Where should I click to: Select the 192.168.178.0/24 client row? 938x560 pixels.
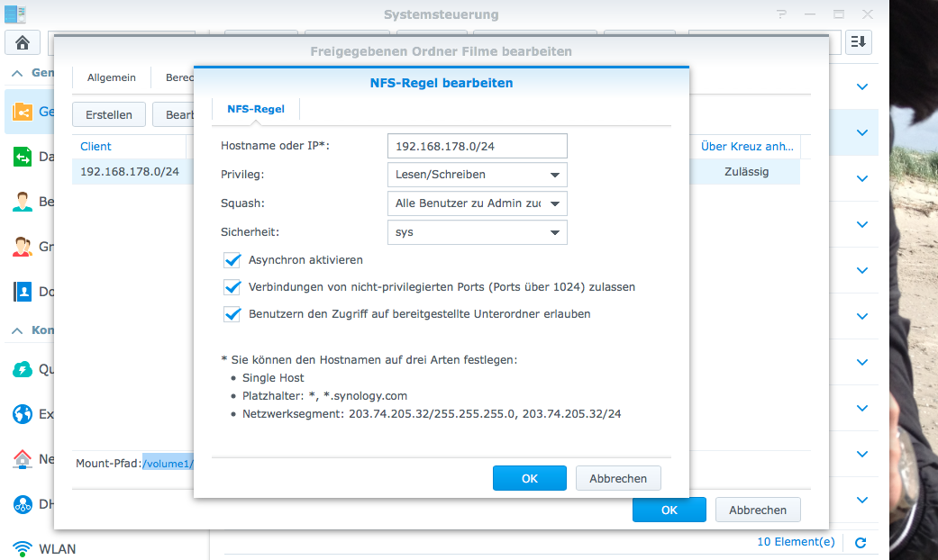coord(132,172)
